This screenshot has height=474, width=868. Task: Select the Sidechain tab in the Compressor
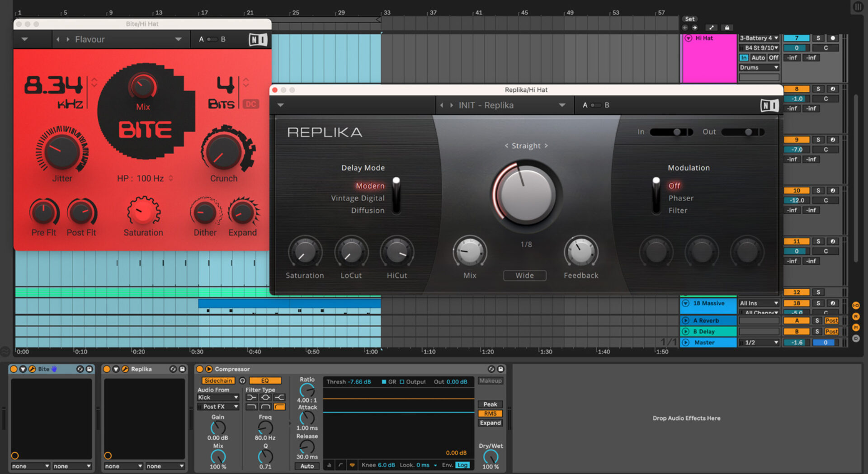[x=218, y=380]
